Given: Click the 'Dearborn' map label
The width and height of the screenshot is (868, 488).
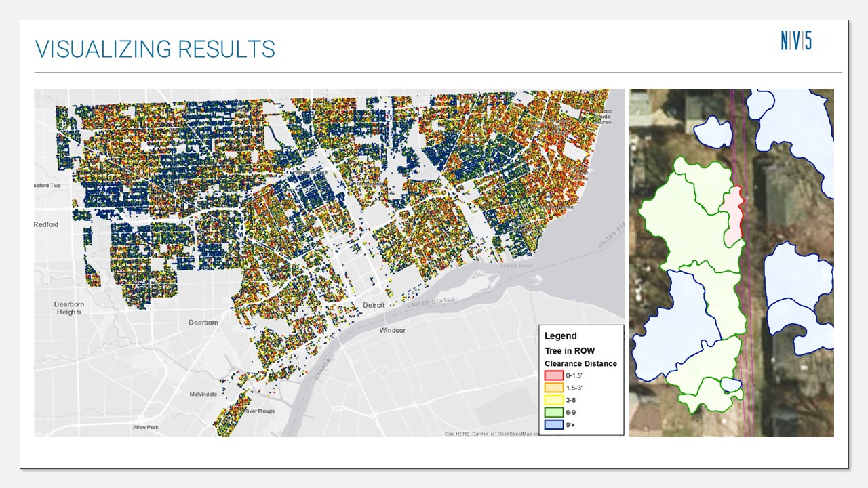Looking at the screenshot, I should [x=203, y=323].
